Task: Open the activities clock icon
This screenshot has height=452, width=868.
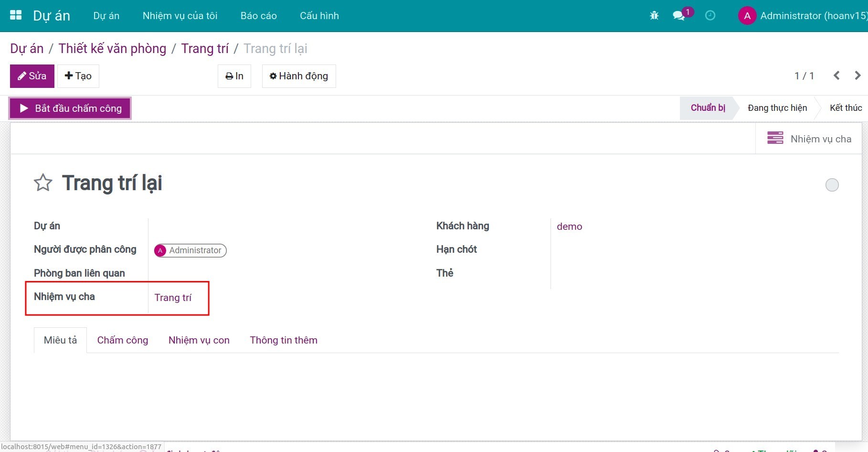Action: click(x=710, y=16)
